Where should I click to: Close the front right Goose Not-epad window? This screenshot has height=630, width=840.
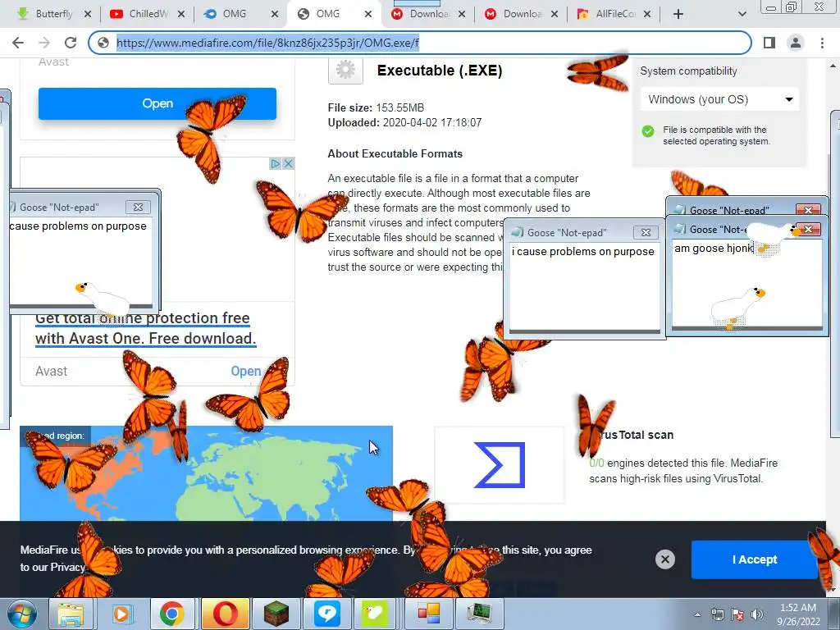pos(808,230)
